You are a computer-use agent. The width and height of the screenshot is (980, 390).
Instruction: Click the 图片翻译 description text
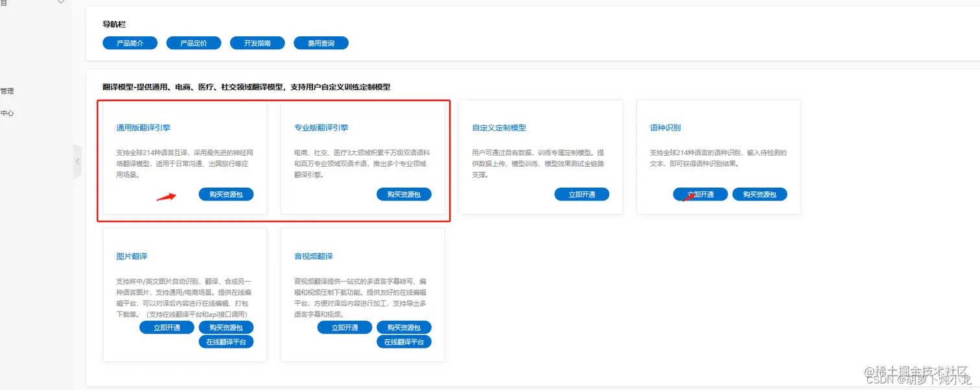coord(183,298)
